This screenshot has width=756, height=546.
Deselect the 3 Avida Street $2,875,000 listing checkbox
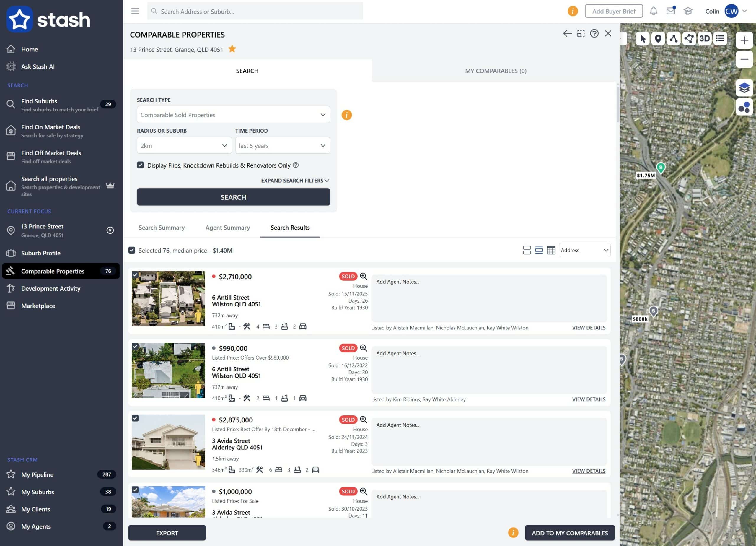click(135, 418)
